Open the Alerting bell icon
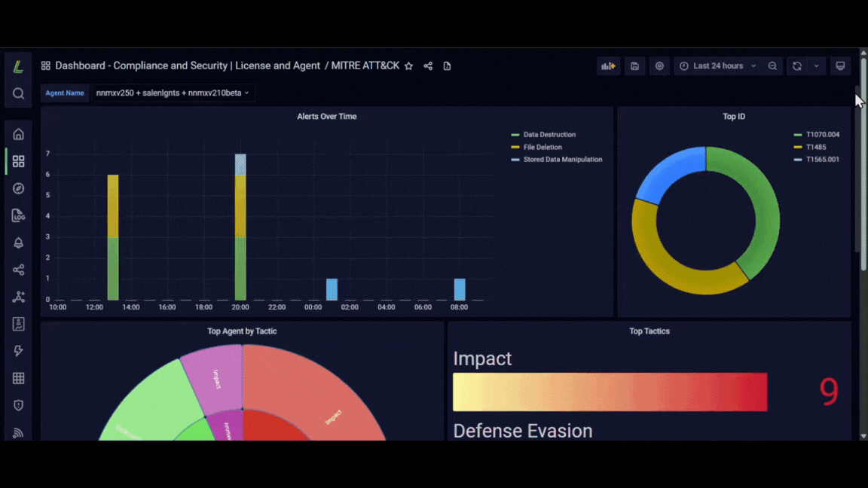Viewport: 868px width, 488px height. coord(18,242)
